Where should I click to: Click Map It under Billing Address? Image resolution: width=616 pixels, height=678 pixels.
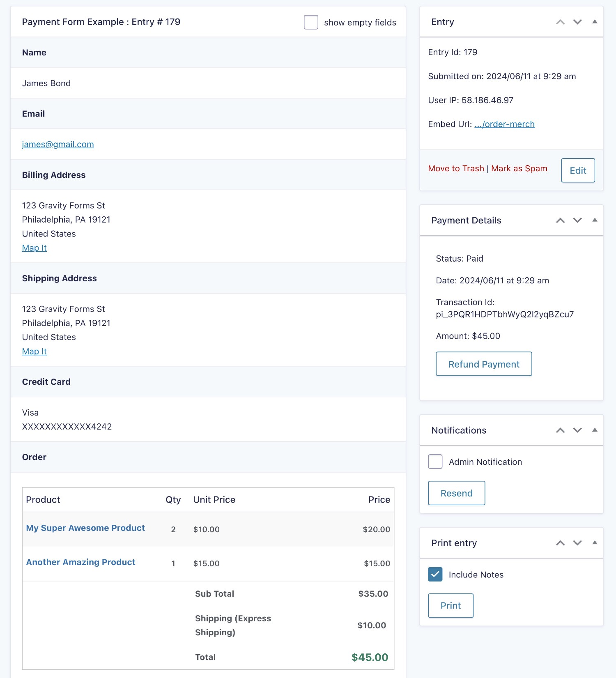click(x=34, y=248)
